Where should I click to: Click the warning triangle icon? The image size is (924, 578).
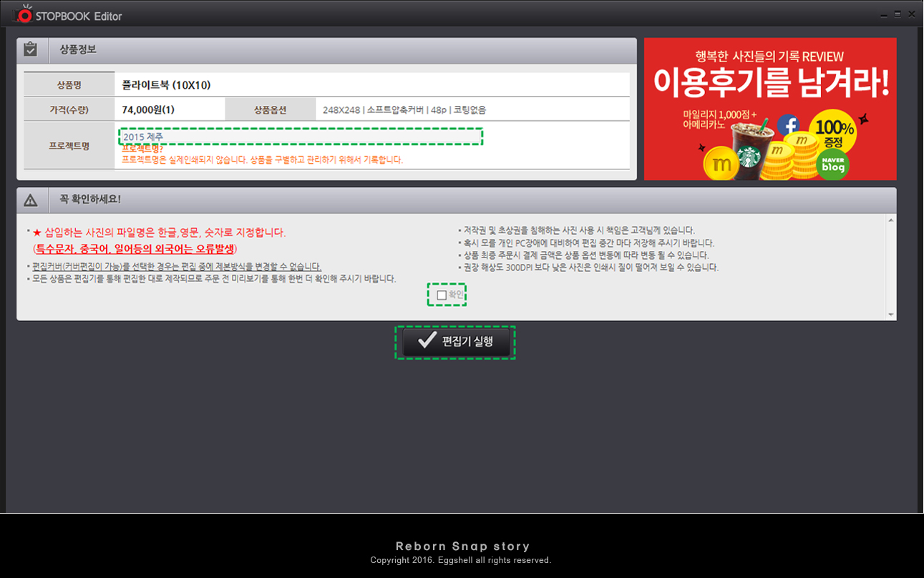tap(30, 200)
